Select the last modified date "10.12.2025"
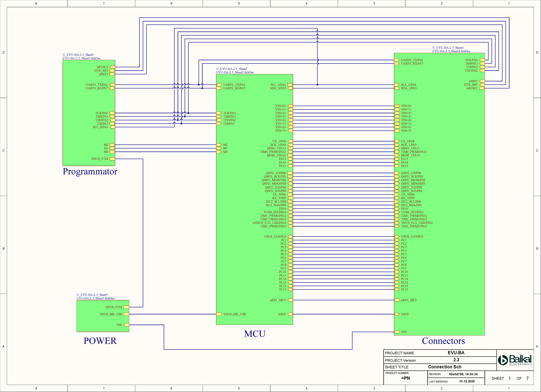The height and width of the screenshot is (392, 541). point(467,381)
